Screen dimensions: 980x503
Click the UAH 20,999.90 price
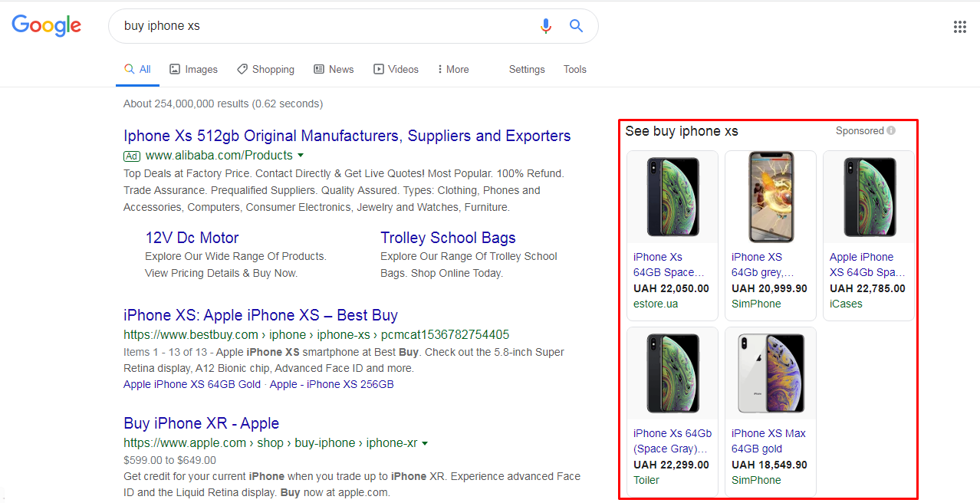[769, 289]
